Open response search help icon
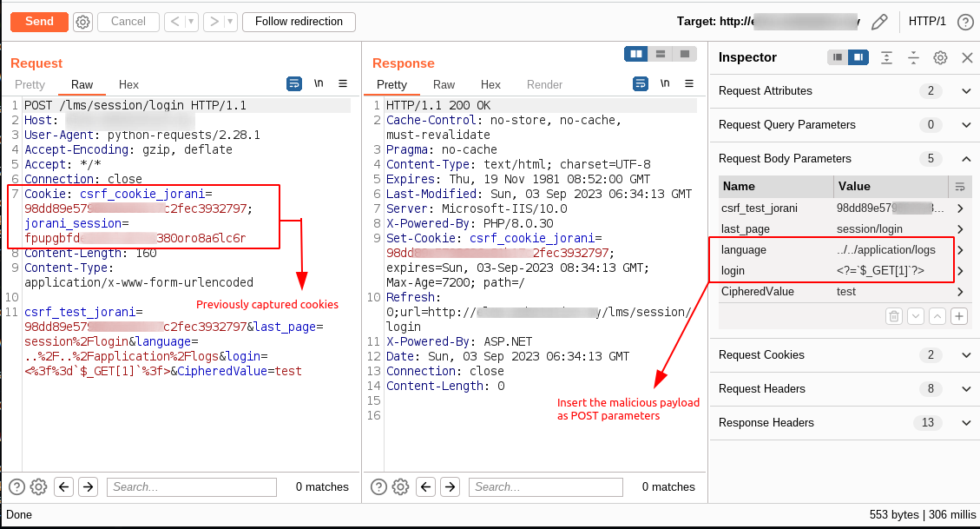 [x=378, y=486]
